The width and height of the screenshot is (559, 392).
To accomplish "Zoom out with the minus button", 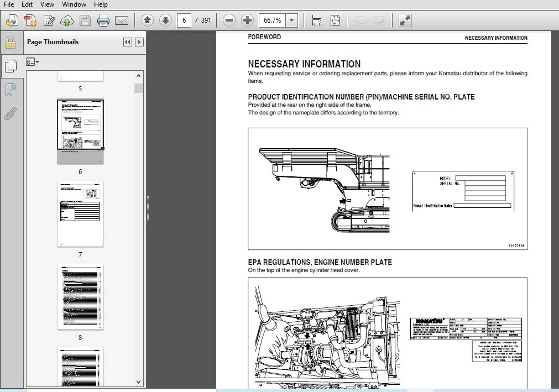I will pyautogui.click(x=229, y=20).
